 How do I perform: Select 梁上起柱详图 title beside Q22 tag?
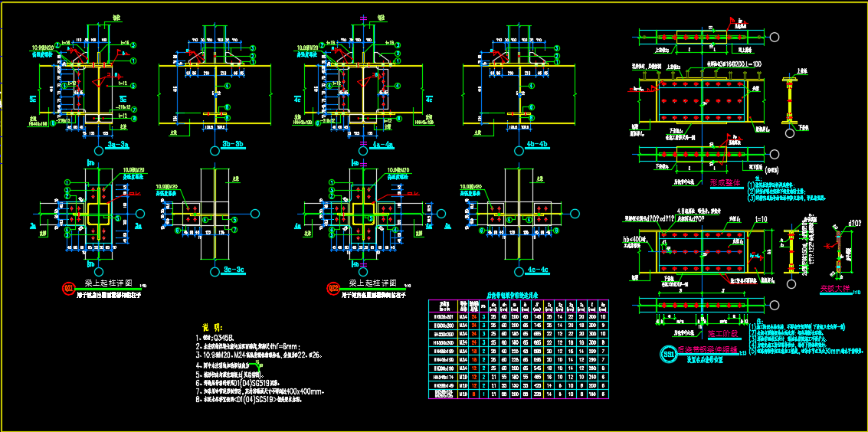coord(372,283)
